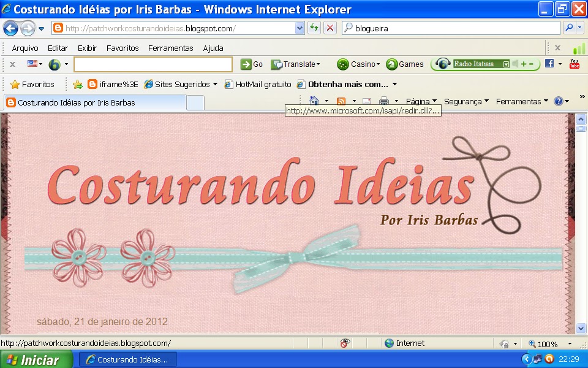
Task: Run search with the magnifier button
Action: click(x=569, y=28)
